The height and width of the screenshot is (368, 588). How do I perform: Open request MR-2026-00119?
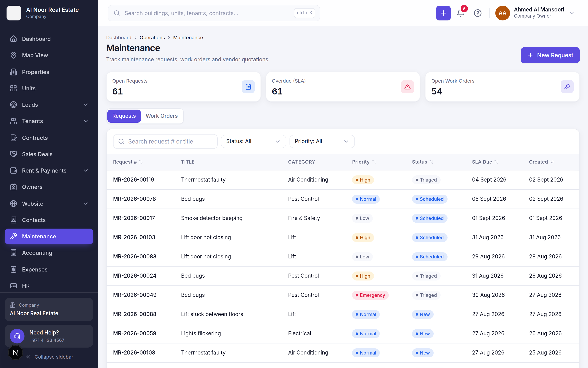[133, 180]
